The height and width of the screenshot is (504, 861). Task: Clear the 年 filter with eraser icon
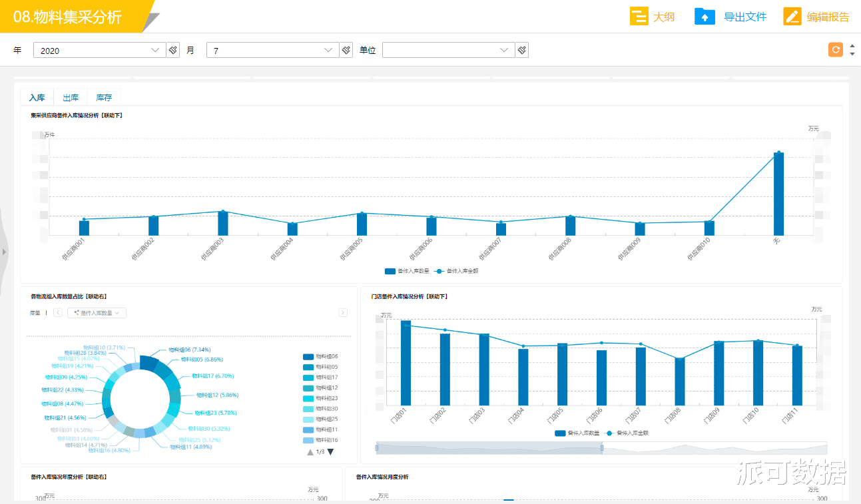coord(173,50)
